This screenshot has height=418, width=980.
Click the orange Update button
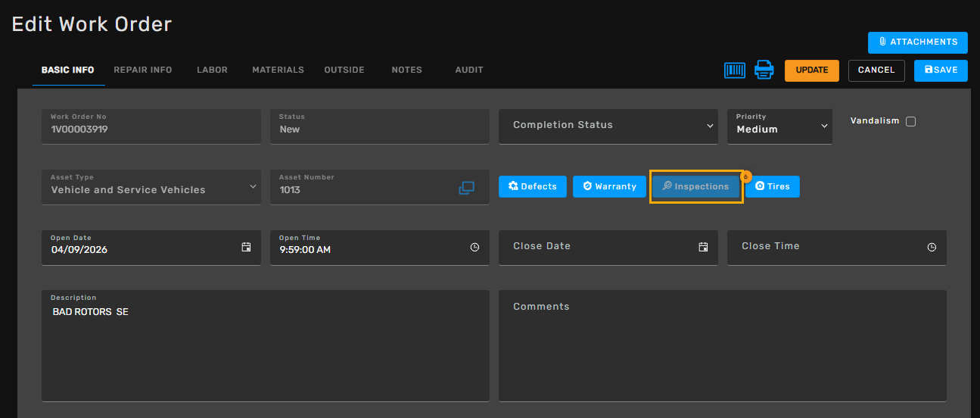pos(812,70)
